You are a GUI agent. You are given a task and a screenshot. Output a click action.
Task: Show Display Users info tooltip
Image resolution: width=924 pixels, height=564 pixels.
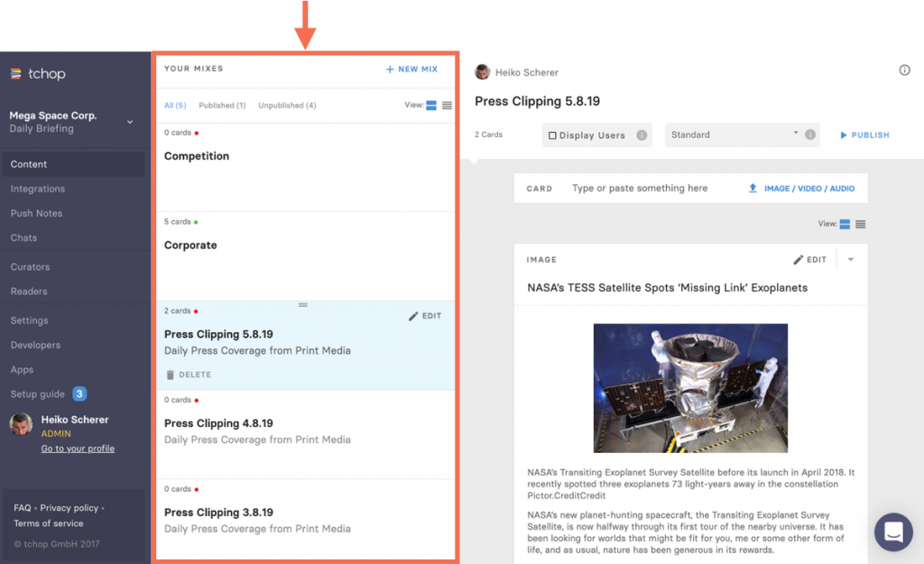[x=642, y=135]
